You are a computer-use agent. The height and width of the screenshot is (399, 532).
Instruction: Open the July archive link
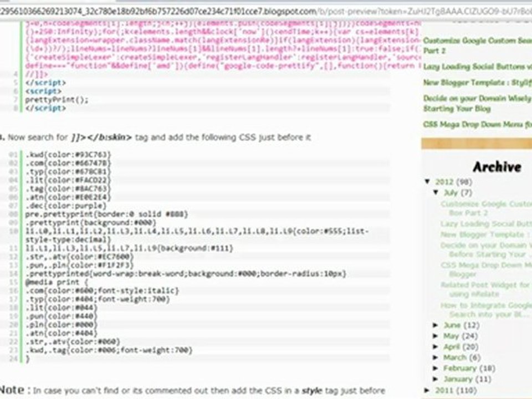451,193
